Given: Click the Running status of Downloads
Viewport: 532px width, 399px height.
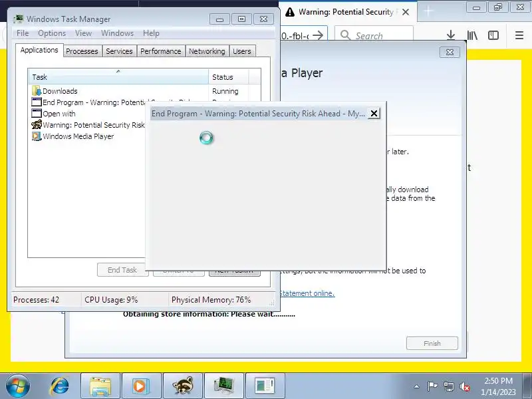Looking at the screenshot, I should point(225,91).
